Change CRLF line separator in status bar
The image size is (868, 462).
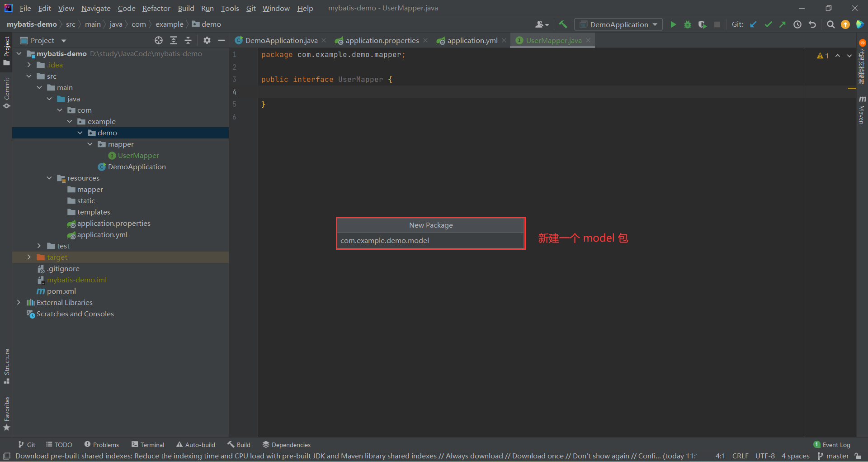pos(741,456)
